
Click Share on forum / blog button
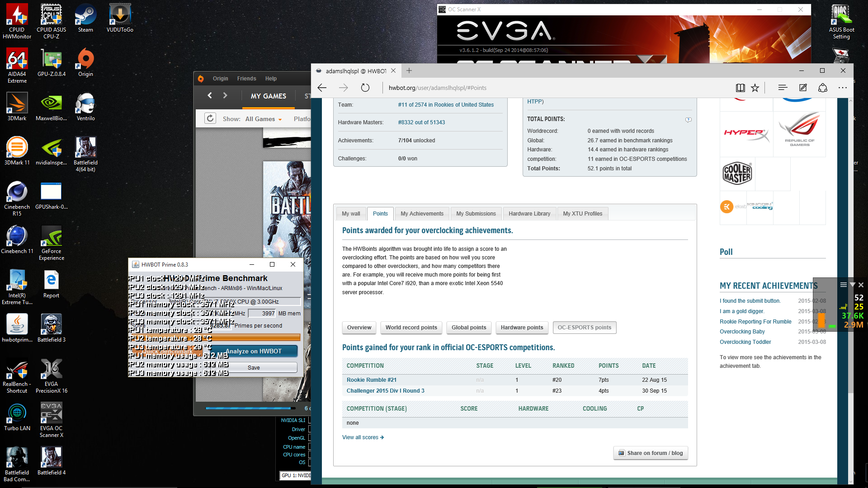pyautogui.click(x=651, y=453)
